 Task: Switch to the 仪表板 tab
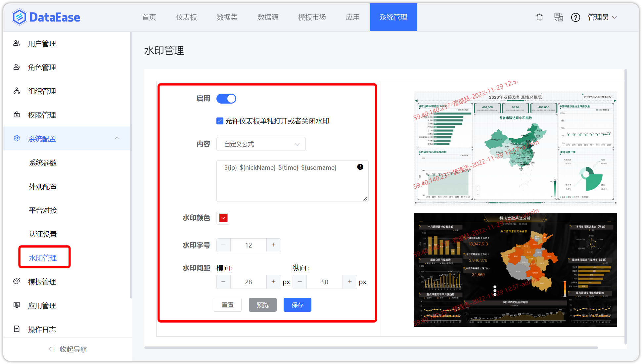tap(186, 17)
